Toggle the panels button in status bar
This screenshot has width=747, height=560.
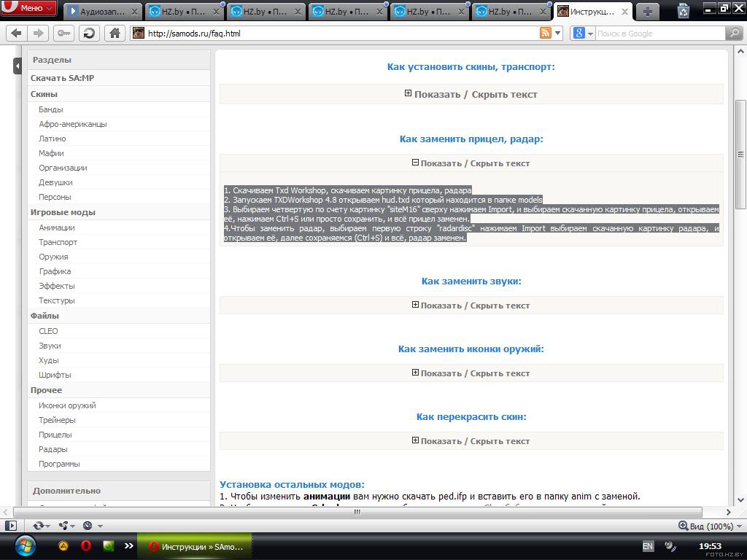[x=10, y=526]
